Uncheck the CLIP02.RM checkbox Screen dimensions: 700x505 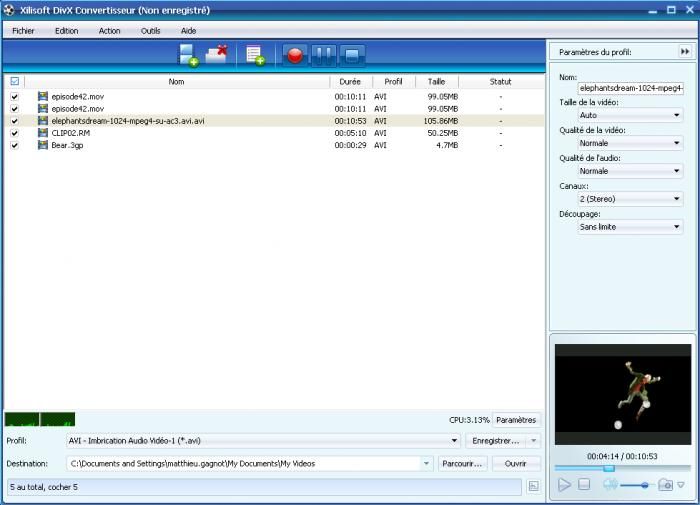pos(15,133)
